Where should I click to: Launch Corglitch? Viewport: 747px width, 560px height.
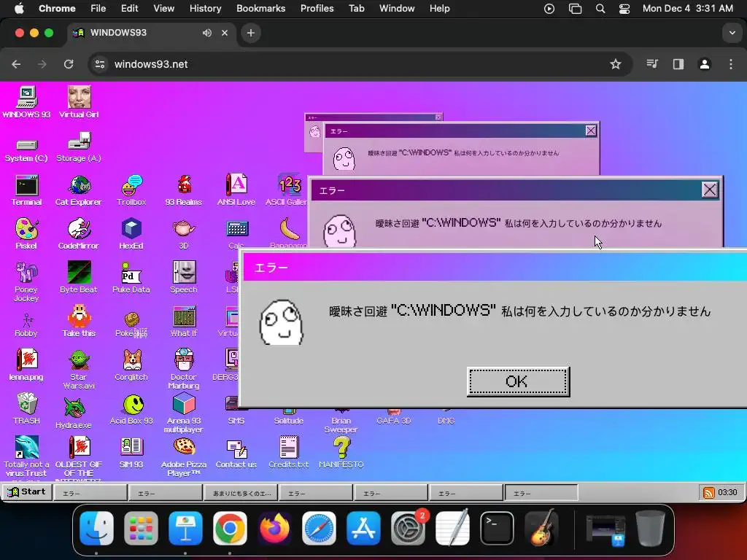pos(131,365)
